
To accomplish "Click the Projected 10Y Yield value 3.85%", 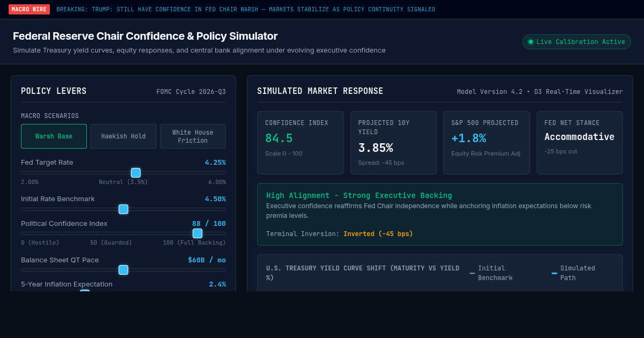I will [376, 148].
